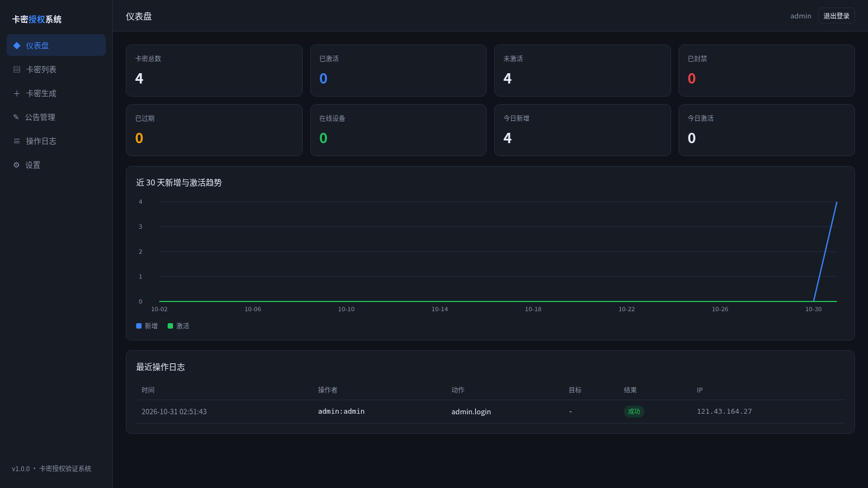
Task: Click the admin username in header
Action: tap(801, 16)
